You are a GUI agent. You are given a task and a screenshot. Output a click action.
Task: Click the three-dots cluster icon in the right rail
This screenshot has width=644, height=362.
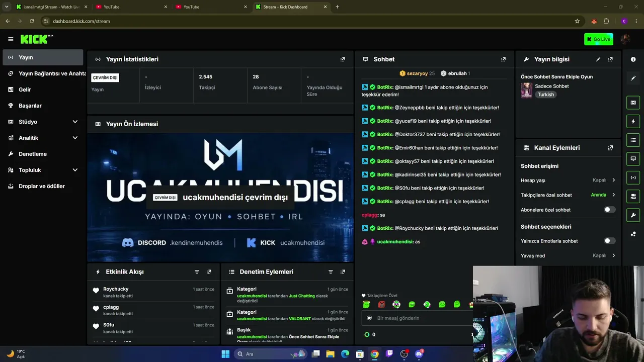(x=633, y=234)
